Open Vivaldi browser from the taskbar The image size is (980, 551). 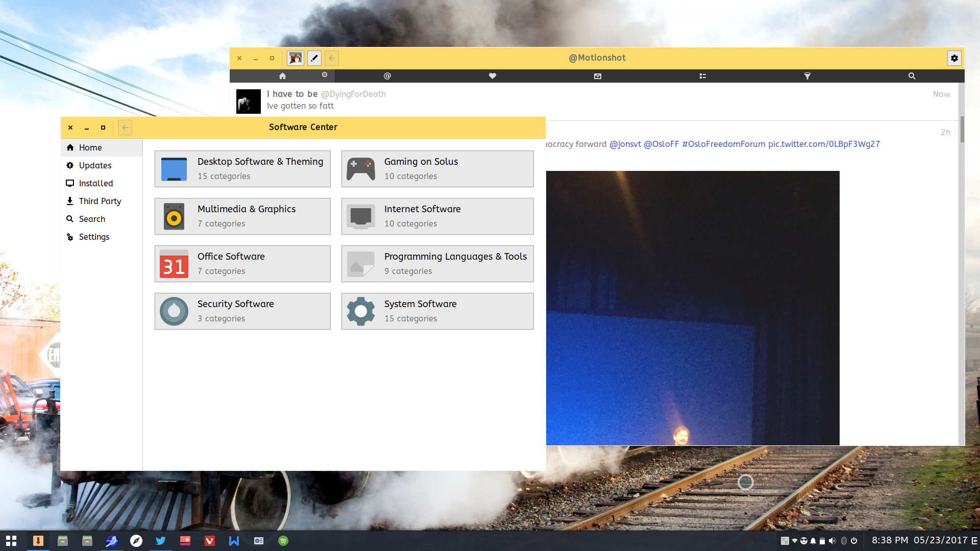click(210, 541)
